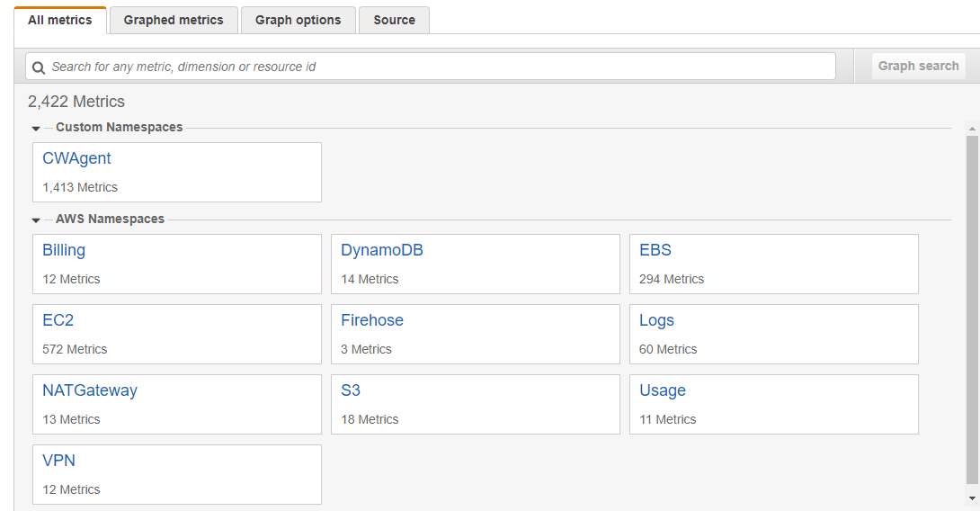Open the CWAgent namespace
The width and height of the screenshot is (980, 511).
click(76, 158)
